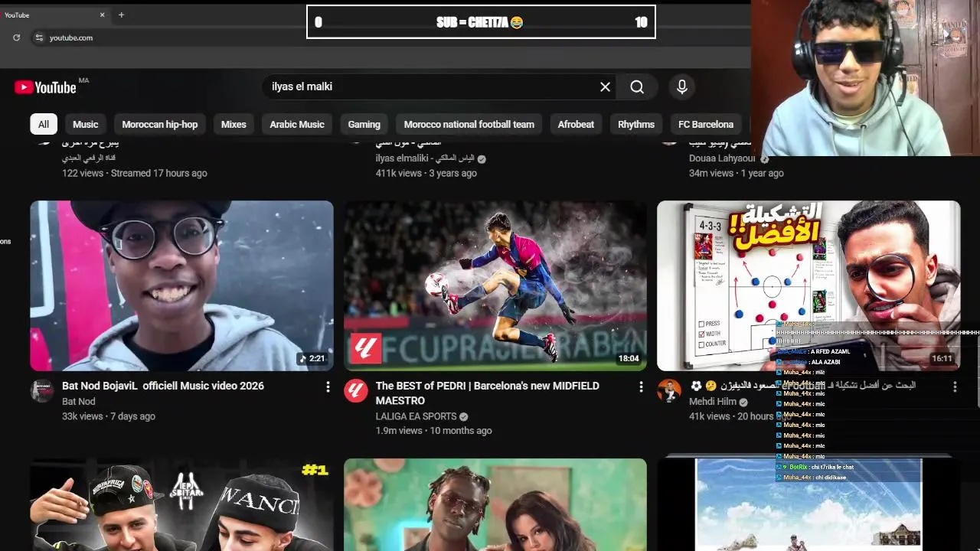Open the Pedri Barcelona video thumbnail

tap(495, 285)
